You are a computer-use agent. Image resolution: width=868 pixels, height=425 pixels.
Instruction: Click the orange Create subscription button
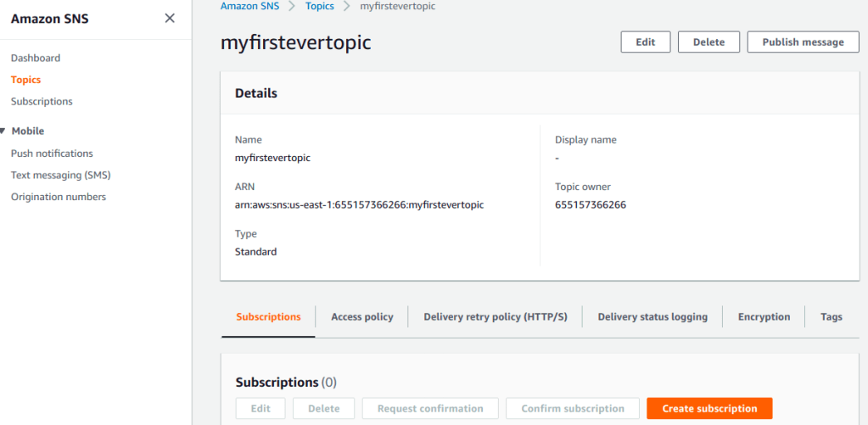point(709,409)
